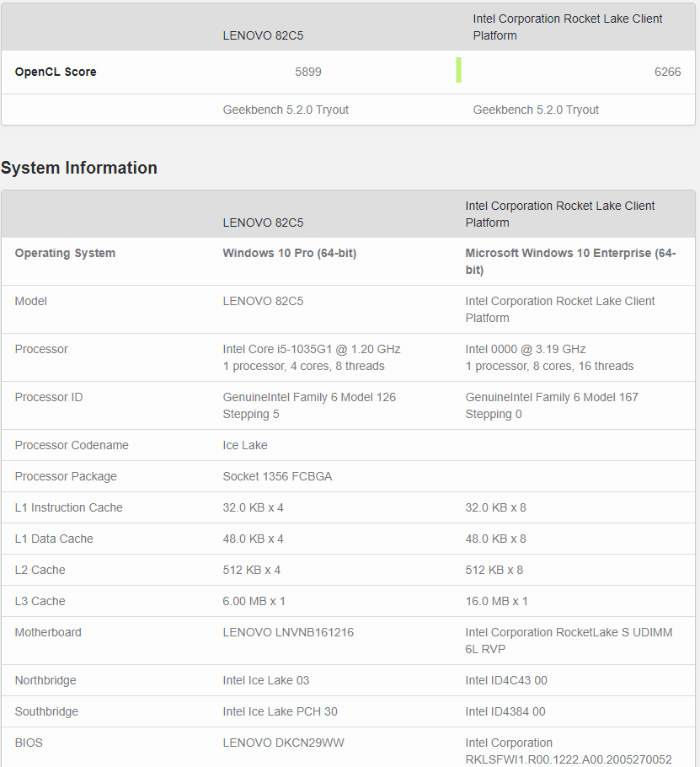Click the Southbridge row label
This screenshot has height=767, width=700.
[x=46, y=711]
